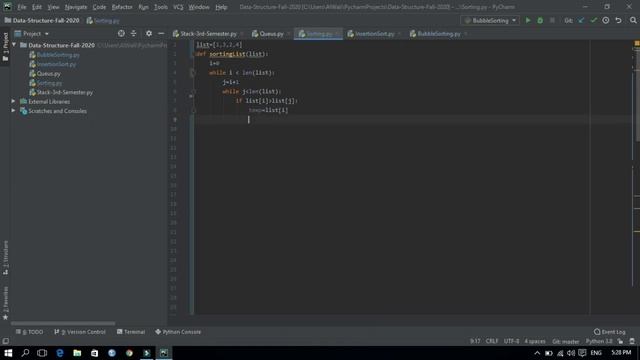Click the PyCharm logo in the title bar
640x360 pixels.
coord(7,7)
